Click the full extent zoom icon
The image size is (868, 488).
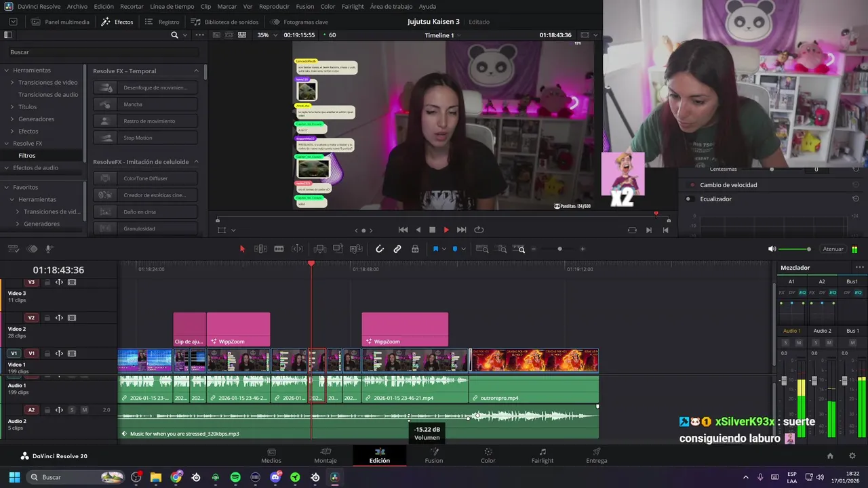point(481,249)
